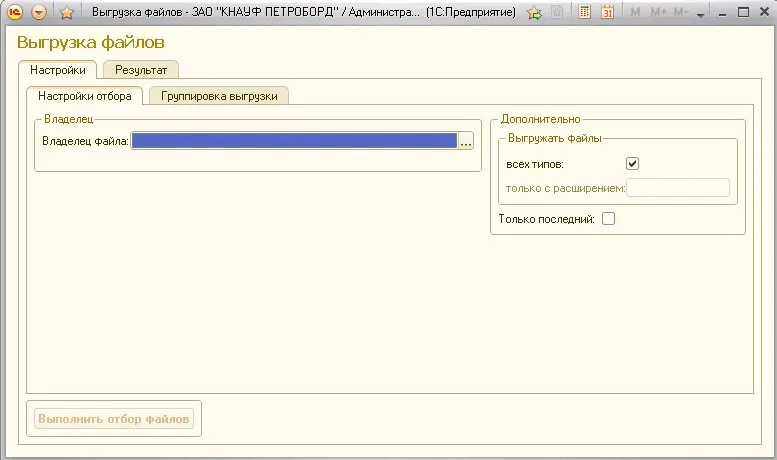The width and height of the screenshot is (777, 460).
Task: Expand the title bar tools dropdown arrow
Action: pos(700,15)
